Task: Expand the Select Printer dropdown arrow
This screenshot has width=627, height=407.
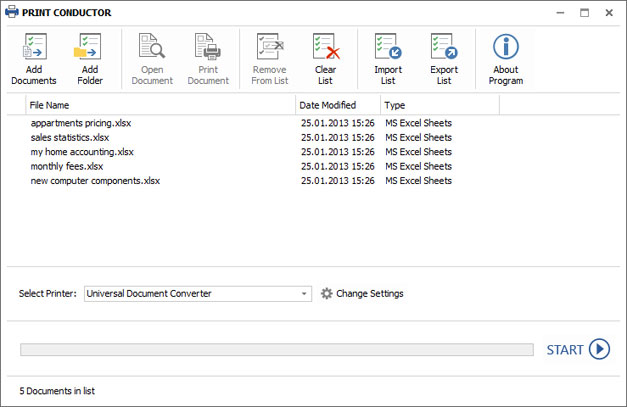Action: pyautogui.click(x=304, y=294)
